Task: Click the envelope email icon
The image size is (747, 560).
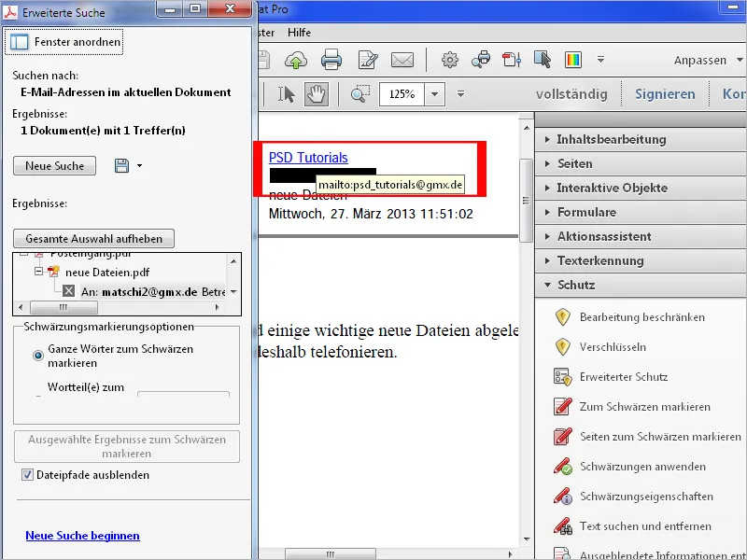Action: [x=402, y=60]
